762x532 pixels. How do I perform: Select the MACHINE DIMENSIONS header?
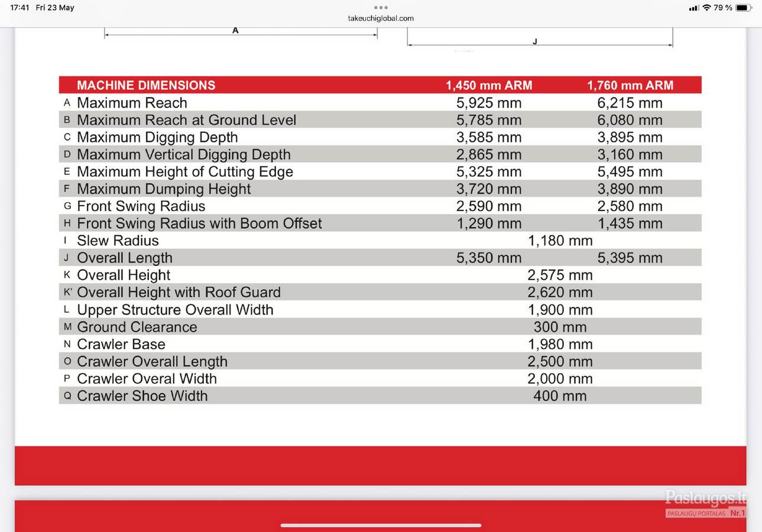146,85
